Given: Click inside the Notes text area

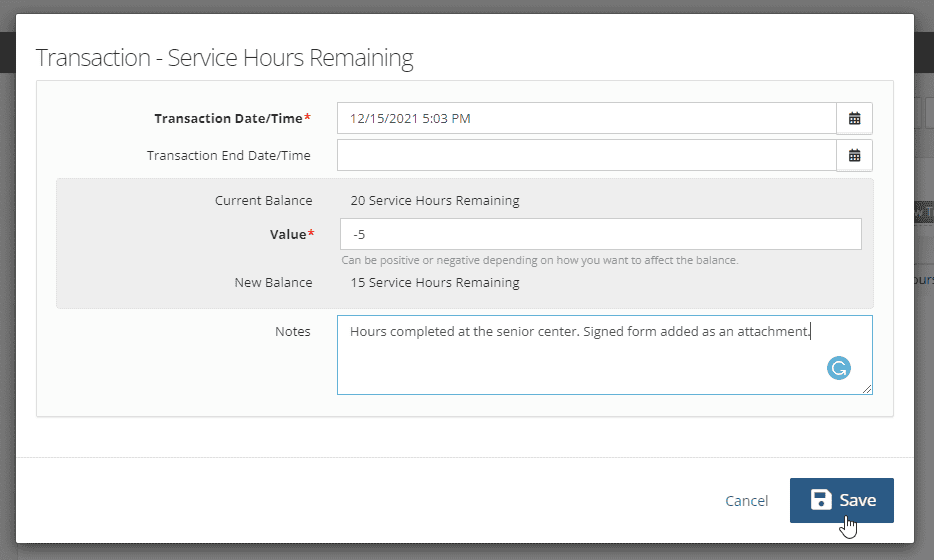Looking at the screenshot, I should 580,360.
